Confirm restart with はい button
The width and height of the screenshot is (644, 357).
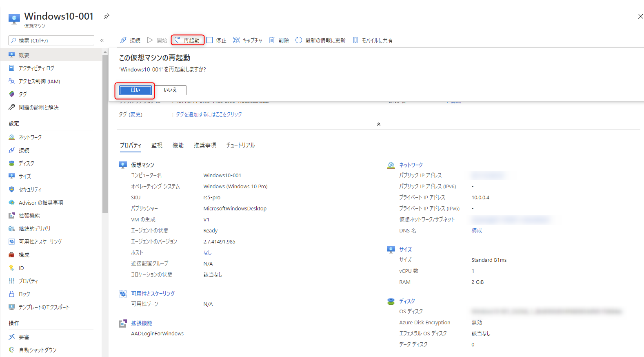[x=135, y=90]
